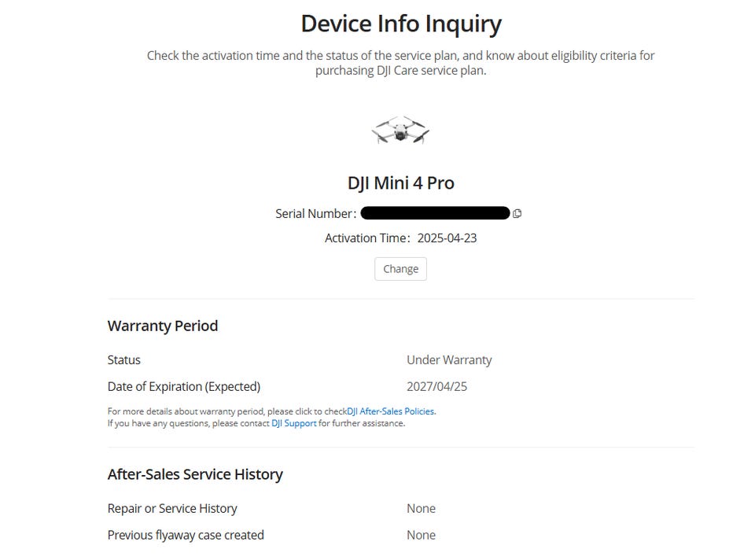Copy the serial number with the copy icon
Screen dimensions: 755x560
[x=517, y=213]
